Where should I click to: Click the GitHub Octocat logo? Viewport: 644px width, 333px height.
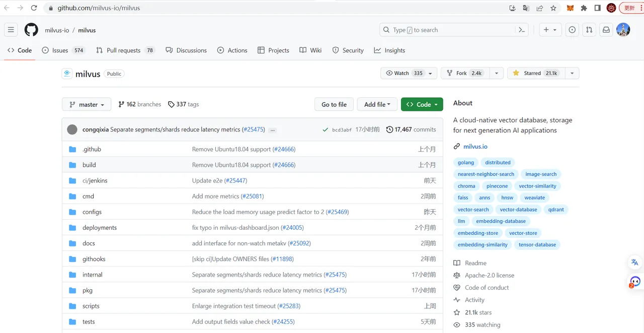pos(31,30)
